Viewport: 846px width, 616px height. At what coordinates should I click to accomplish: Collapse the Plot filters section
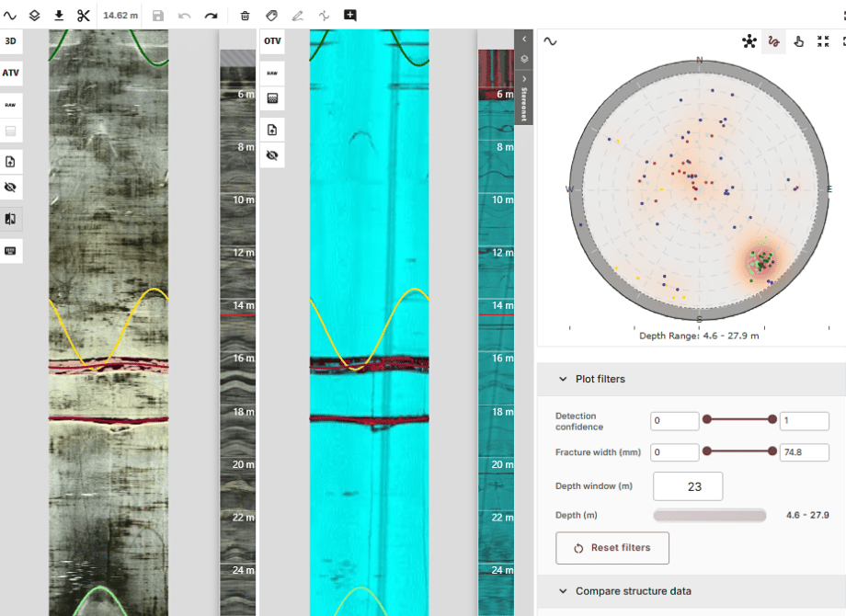(x=563, y=379)
